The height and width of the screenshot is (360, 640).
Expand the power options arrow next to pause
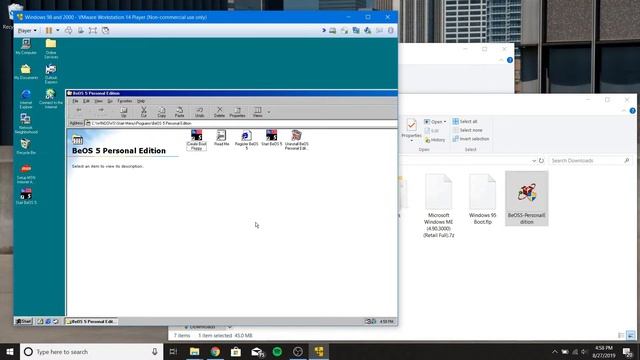[58, 31]
